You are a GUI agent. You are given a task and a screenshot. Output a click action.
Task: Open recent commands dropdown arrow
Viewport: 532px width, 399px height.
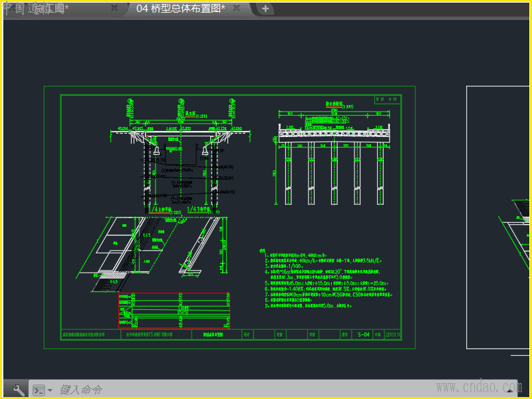[x=50, y=390]
